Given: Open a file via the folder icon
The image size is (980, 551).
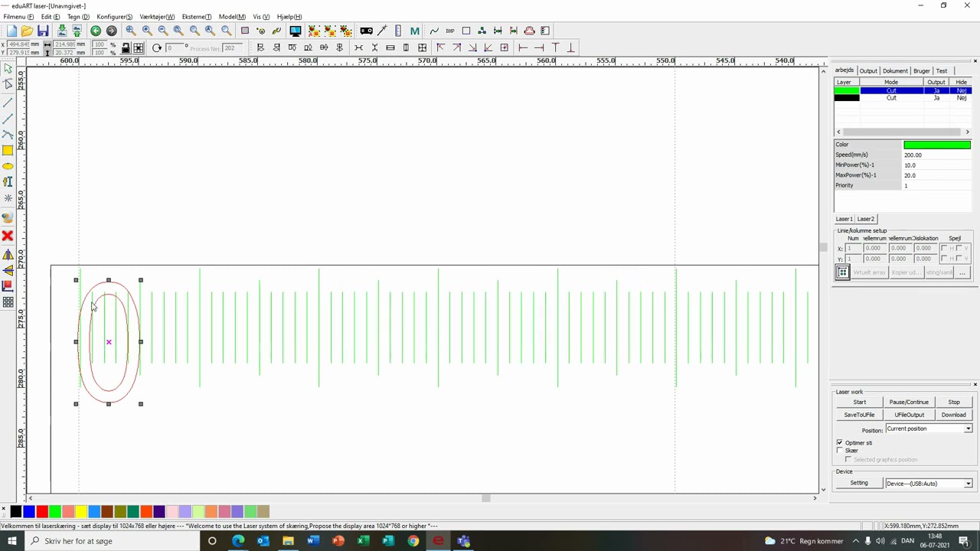Looking at the screenshot, I should pos(27,31).
